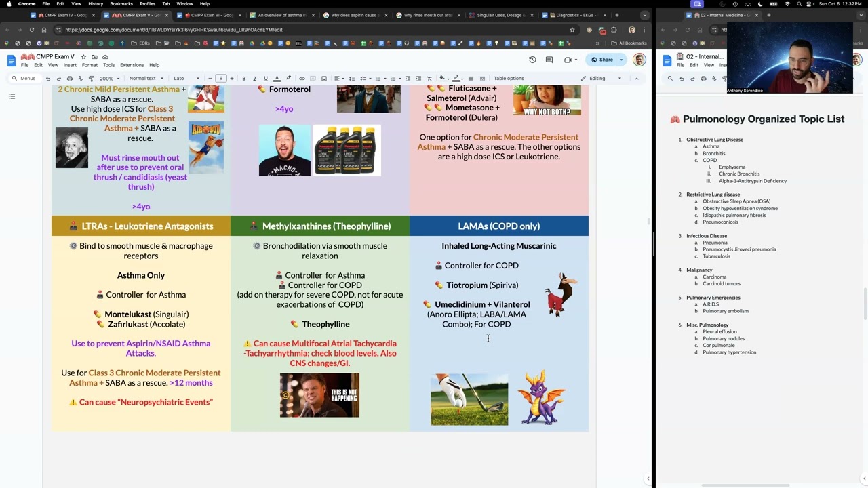Open the Normal text style dropdown
Viewport: 868px width, 488px height.
(146, 79)
